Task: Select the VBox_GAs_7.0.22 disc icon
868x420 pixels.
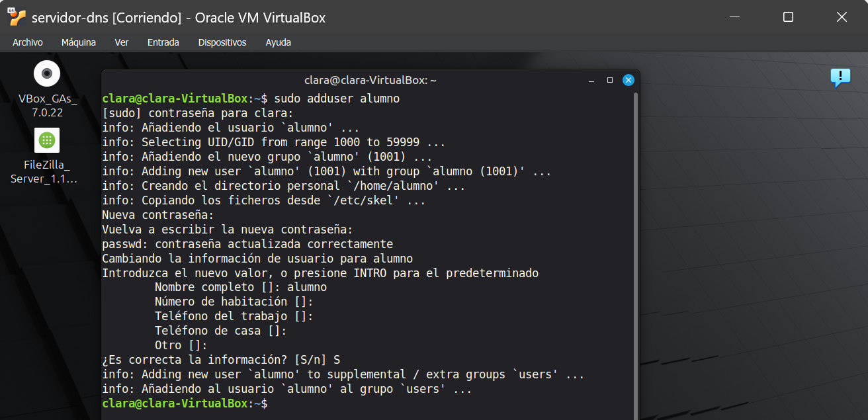Action: click(47, 73)
